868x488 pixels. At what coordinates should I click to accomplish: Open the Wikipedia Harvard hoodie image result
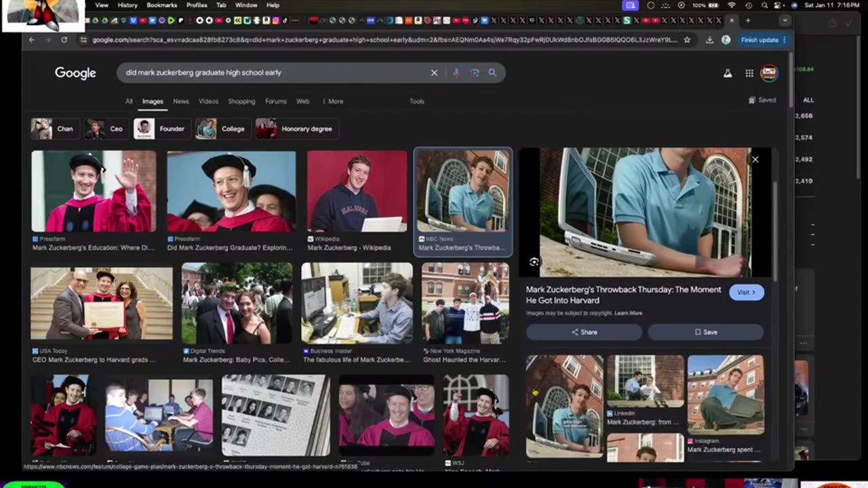(x=357, y=192)
